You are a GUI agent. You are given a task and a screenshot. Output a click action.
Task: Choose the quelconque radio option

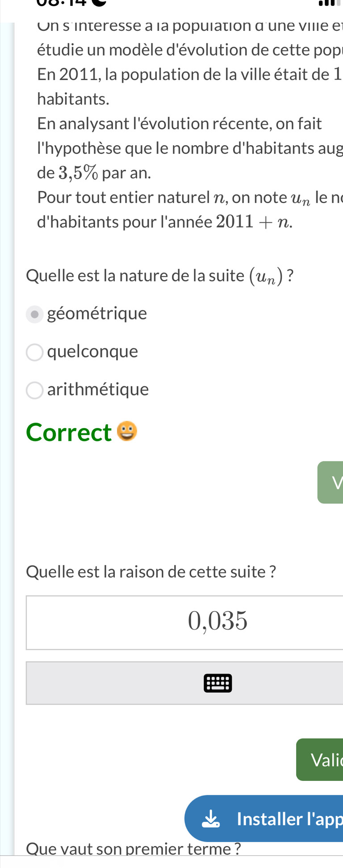click(35, 352)
